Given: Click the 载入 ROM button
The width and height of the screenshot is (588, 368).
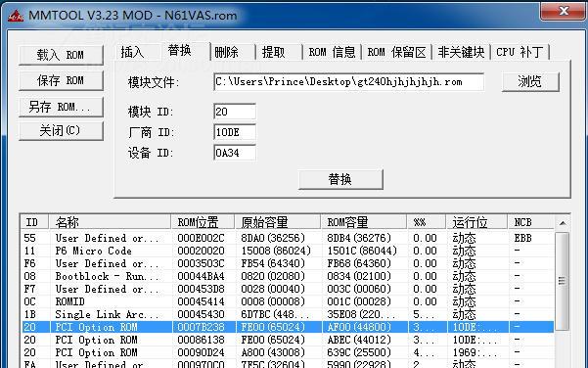Looking at the screenshot, I should tap(61, 55).
